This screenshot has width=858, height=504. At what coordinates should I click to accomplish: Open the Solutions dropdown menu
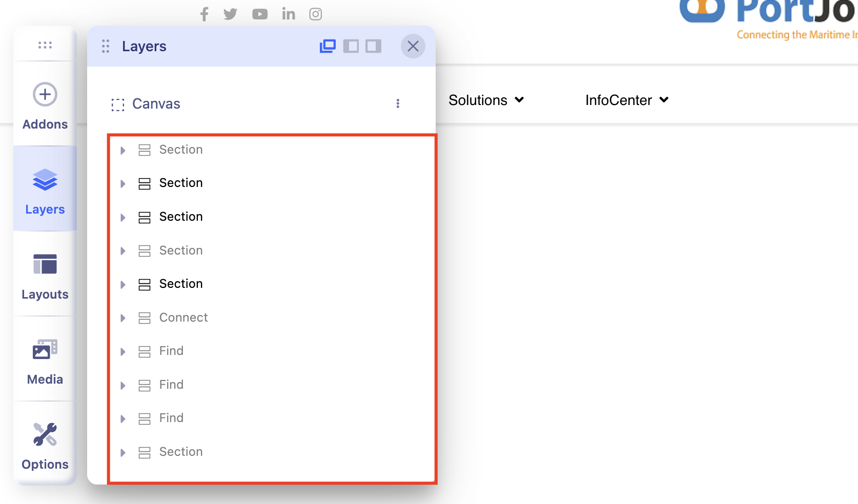486,100
